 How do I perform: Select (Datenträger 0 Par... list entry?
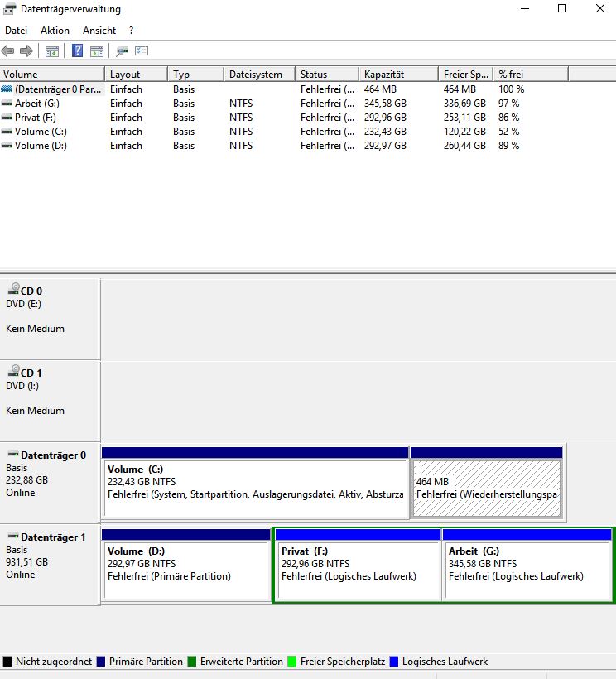(x=58, y=89)
